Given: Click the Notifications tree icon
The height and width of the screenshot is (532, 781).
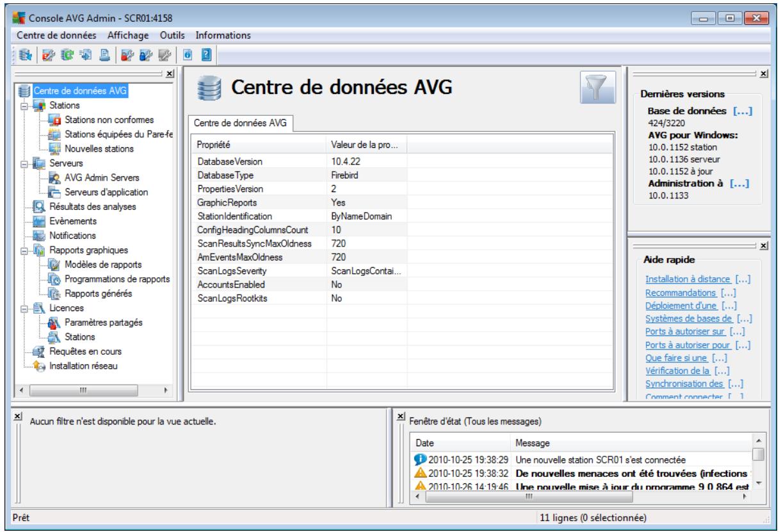Looking at the screenshot, I should (x=38, y=236).
